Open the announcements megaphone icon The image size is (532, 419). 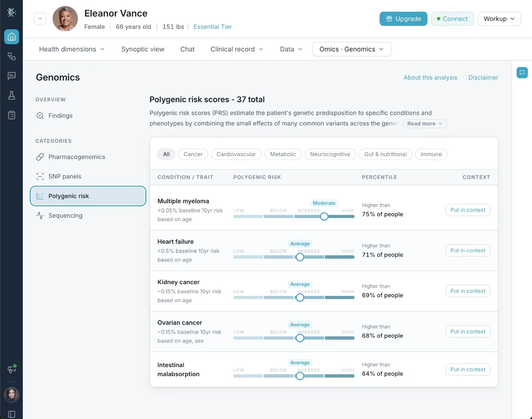(x=11, y=369)
